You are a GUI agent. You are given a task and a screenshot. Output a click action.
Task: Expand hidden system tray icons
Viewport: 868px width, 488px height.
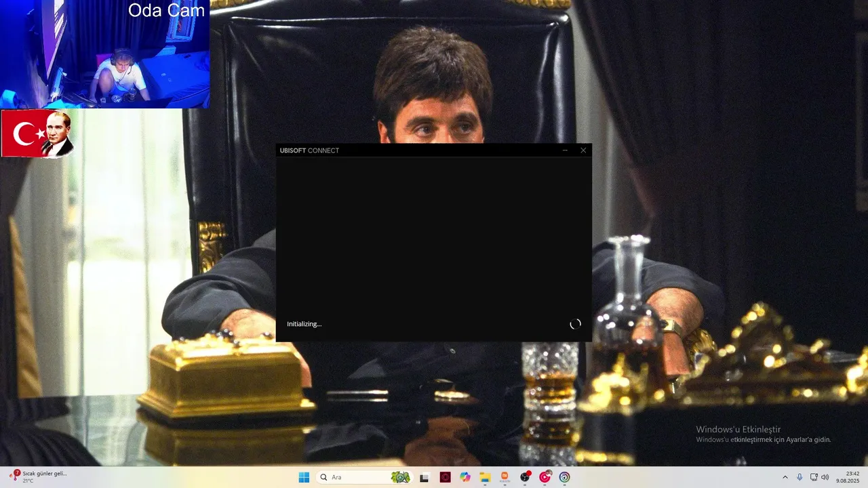coord(785,477)
